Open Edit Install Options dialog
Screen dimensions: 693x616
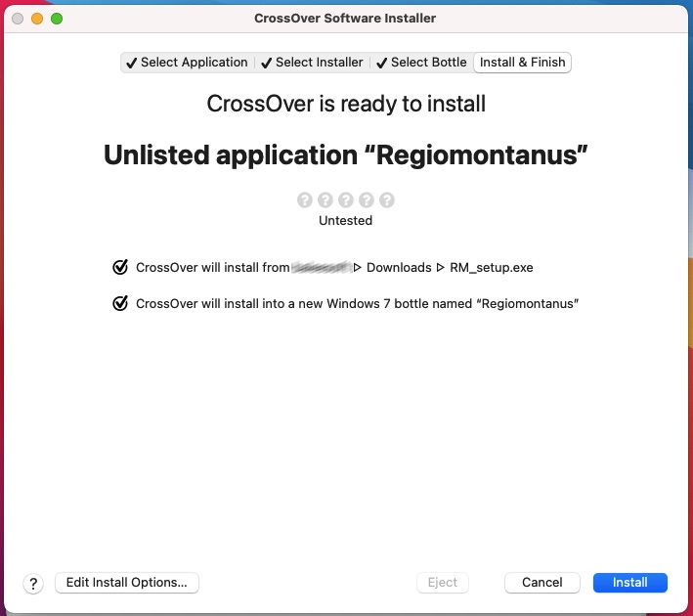127,583
